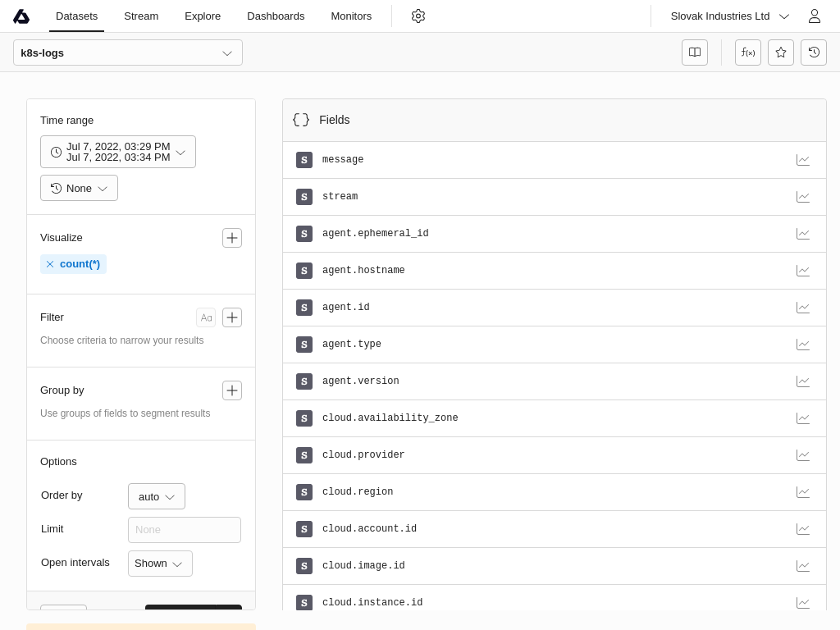
Task: Open Slovak Industries Ltd organization switcher
Action: 729,16
